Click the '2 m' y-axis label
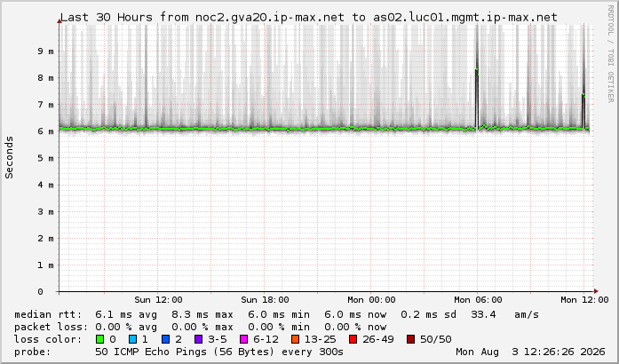The width and height of the screenshot is (619, 364). click(46, 239)
